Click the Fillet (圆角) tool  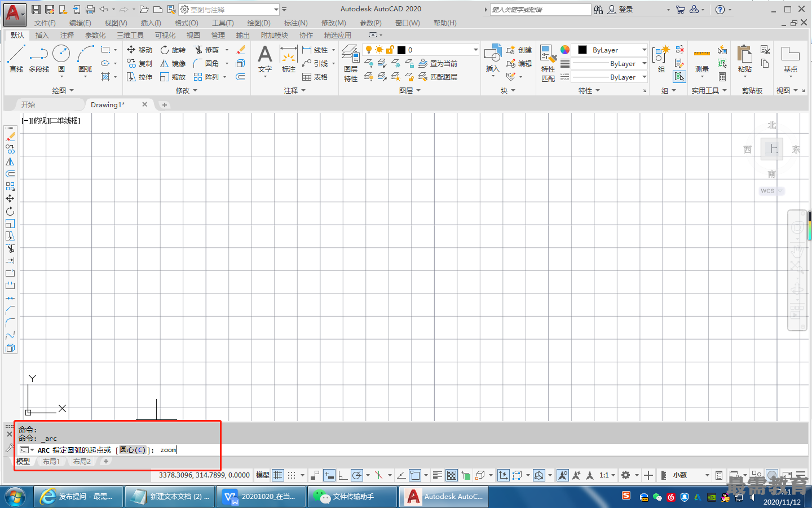206,63
